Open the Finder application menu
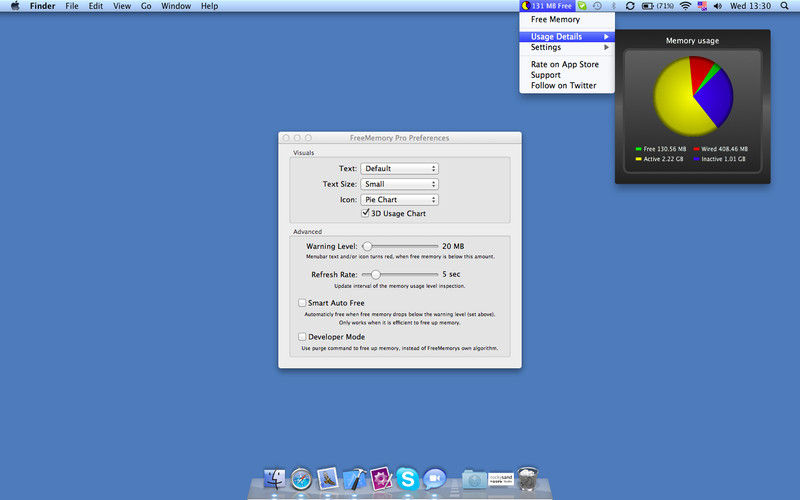The width and height of the screenshot is (800, 500). (42, 6)
